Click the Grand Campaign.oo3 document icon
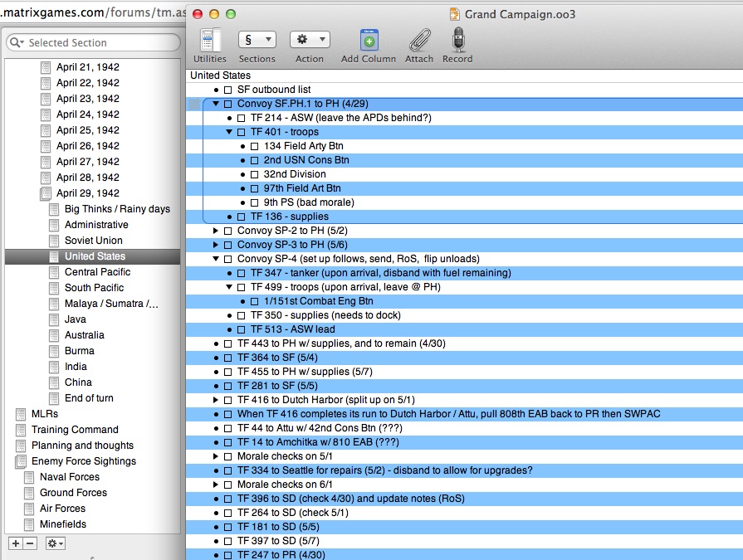Image resolution: width=743 pixels, height=560 pixels. (454, 14)
